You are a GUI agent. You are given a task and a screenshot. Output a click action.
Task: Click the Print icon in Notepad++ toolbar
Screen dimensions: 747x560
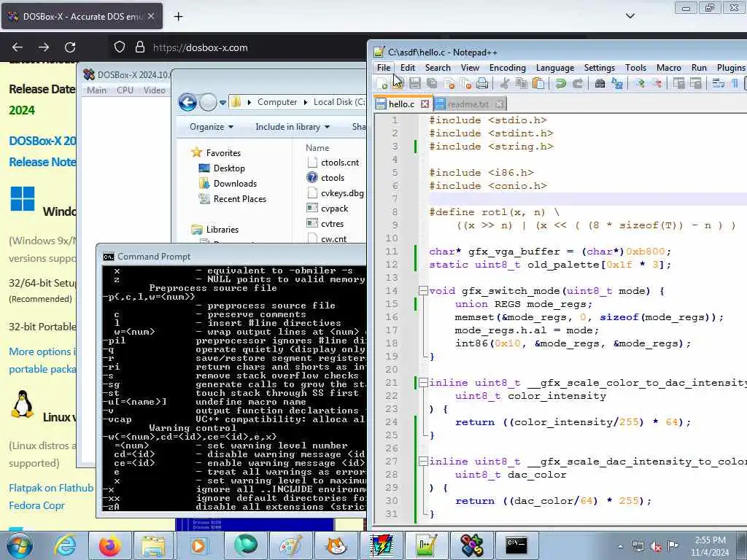(x=482, y=84)
